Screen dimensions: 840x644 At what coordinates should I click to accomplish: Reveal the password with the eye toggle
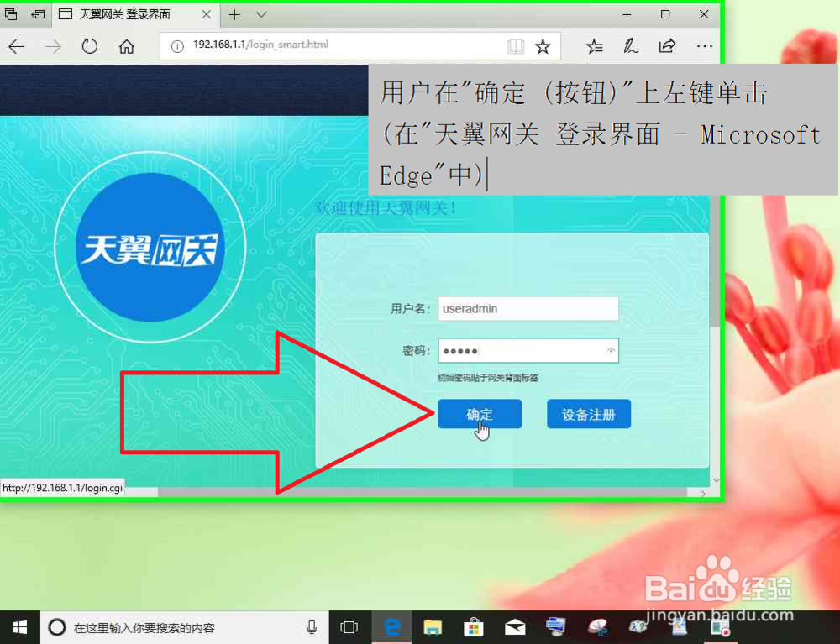pyautogui.click(x=612, y=350)
